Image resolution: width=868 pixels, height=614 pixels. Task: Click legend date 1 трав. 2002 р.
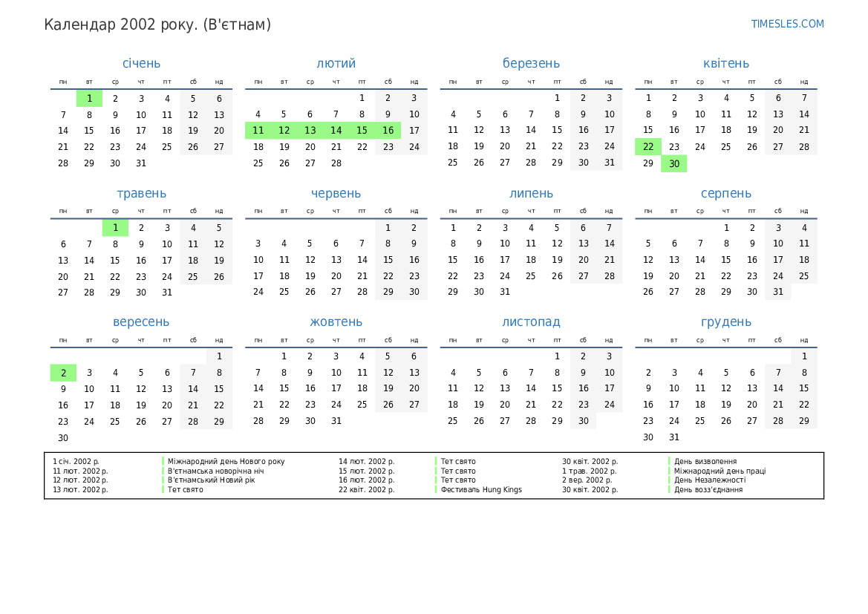coord(590,471)
